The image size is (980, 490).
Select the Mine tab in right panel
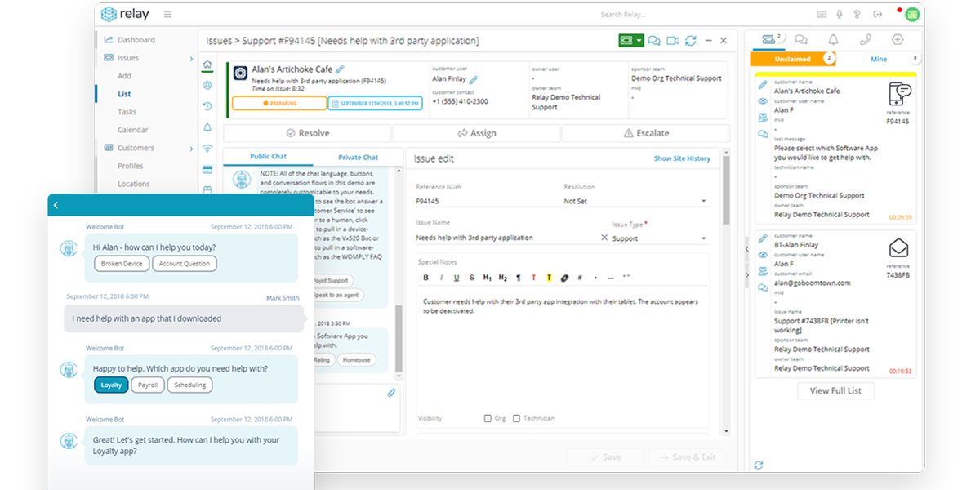[x=879, y=59]
